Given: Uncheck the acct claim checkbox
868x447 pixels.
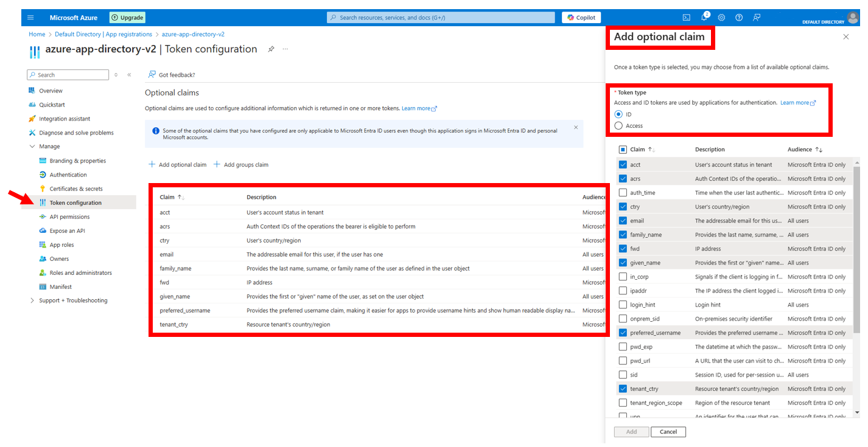Looking at the screenshot, I should point(623,164).
